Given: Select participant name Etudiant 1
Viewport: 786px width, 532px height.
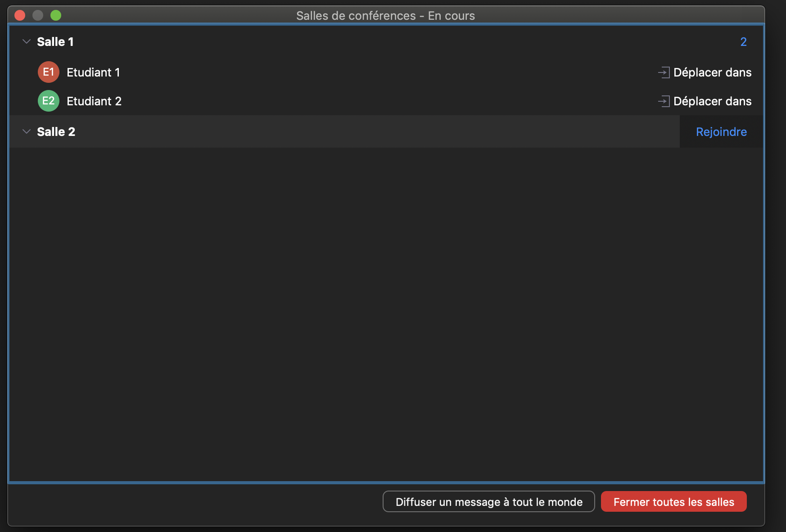Looking at the screenshot, I should pos(93,72).
